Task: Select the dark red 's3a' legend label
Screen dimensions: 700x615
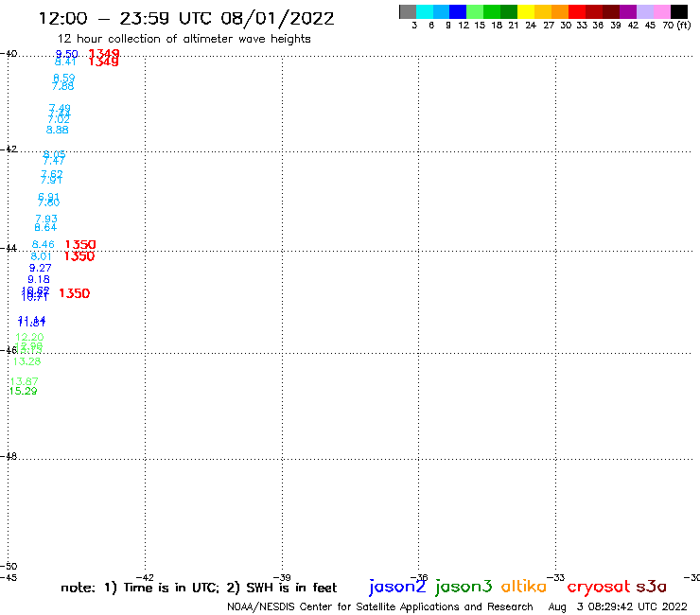Action: click(x=652, y=587)
